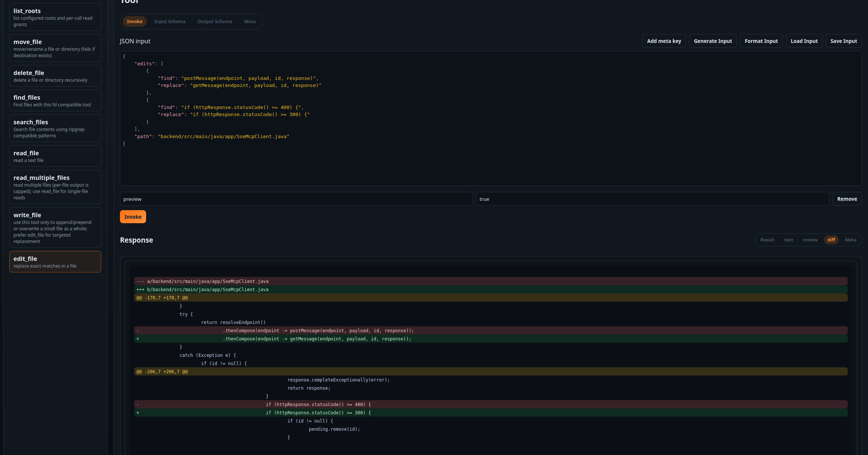Save the current input with Save Input
This screenshot has height=455, width=868.
[x=843, y=41]
